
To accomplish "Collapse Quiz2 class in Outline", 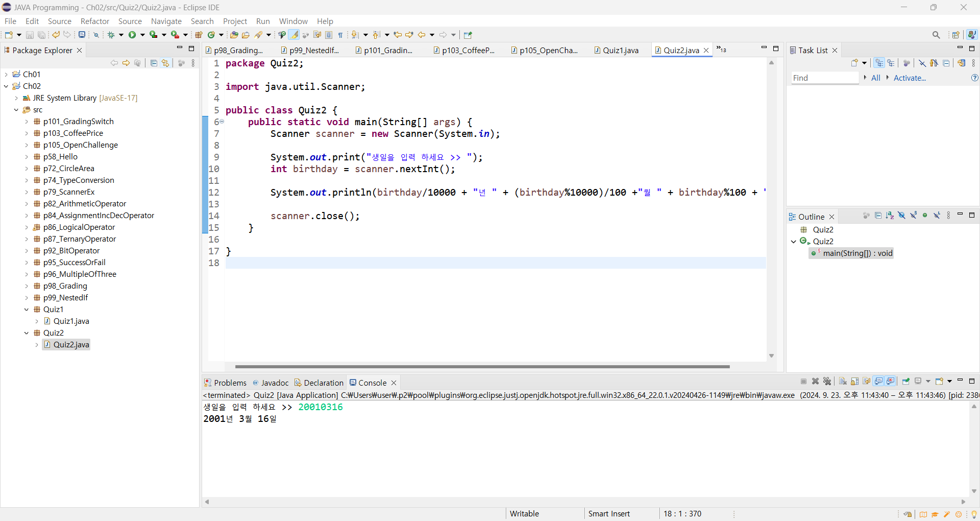I will (x=794, y=242).
